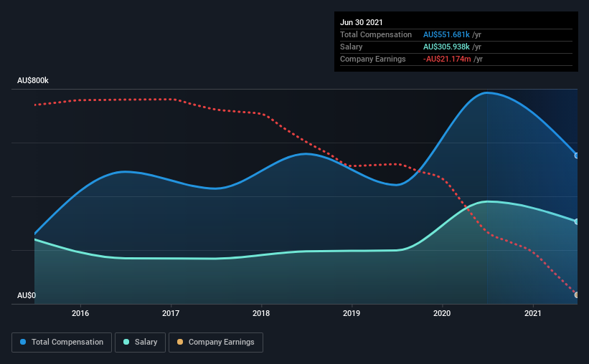This screenshot has height=364, width=589.
Task: Click the Jun 30 2021 tooltip date
Action: pos(362,22)
